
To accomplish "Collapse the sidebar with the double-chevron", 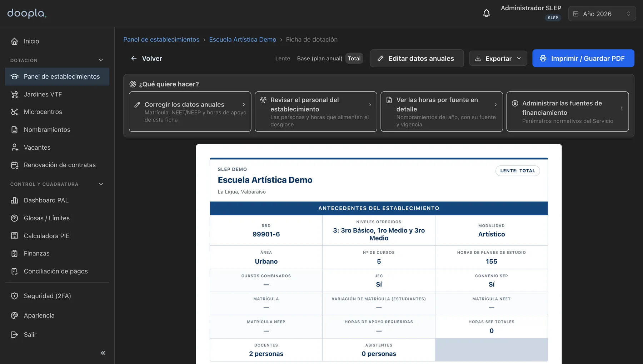I will coord(103,353).
